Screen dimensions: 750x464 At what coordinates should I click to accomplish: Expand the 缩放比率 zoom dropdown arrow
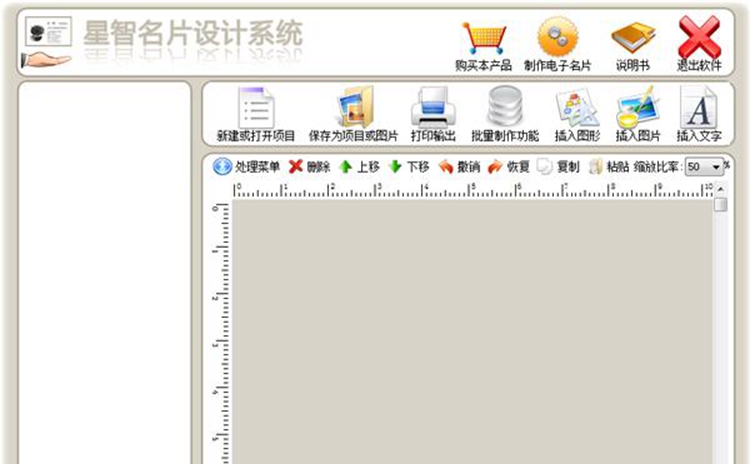716,167
